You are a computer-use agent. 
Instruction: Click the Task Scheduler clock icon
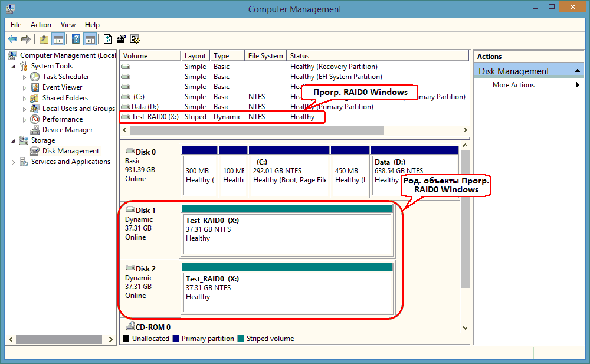point(35,77)
